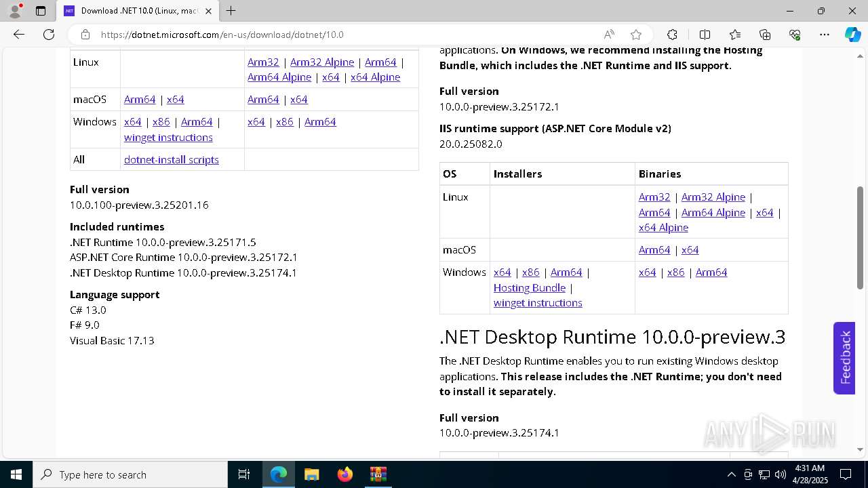Launch Copilot from the toolbar
The image size is (868, 488).
(x=852, y=35)
